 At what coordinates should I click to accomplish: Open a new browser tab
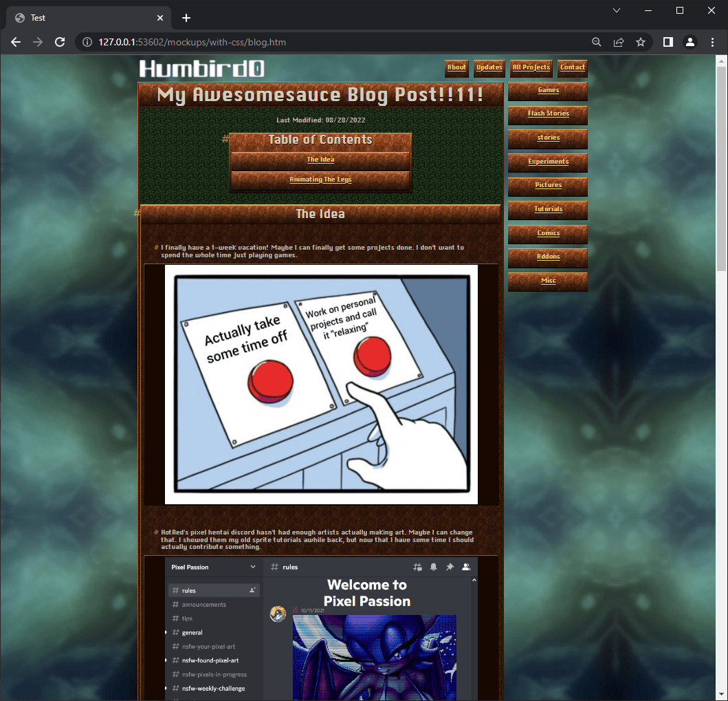point(186,18)
